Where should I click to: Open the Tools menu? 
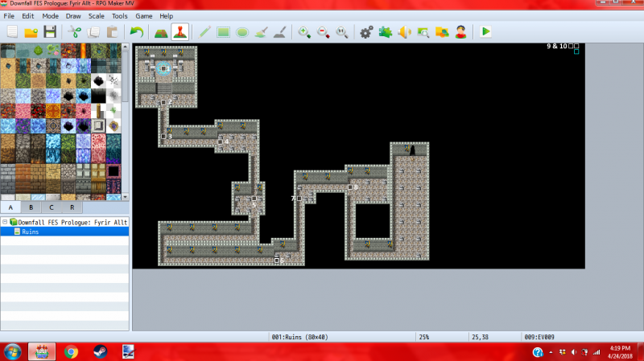(x=119, y=16)
